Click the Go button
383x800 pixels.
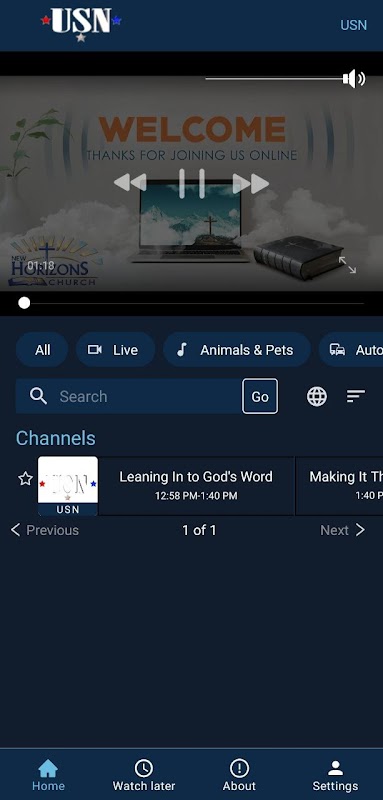(260, 396)
